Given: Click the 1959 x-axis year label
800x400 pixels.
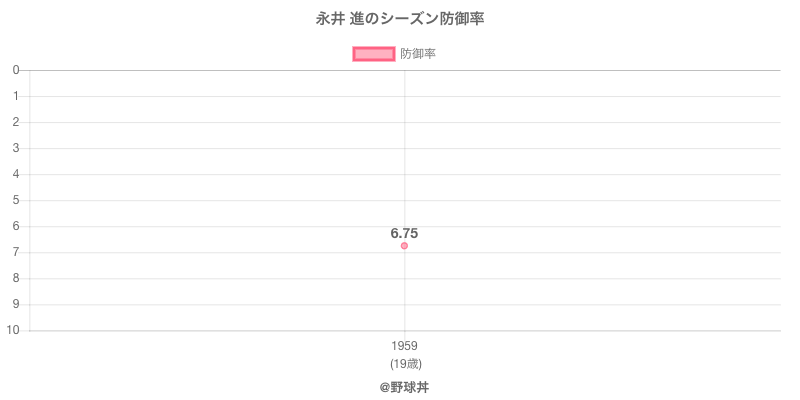Looking at the screenshot, I should coord(404,346).
